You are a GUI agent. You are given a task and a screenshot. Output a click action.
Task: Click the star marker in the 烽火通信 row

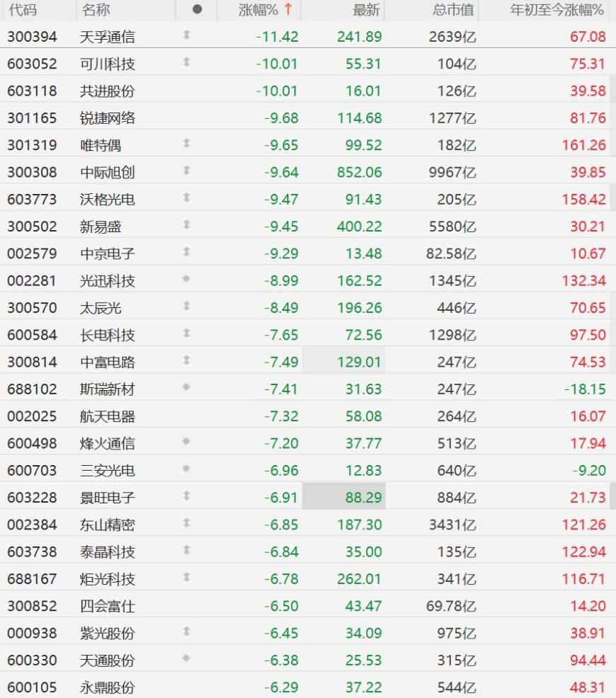click(186, 442)
